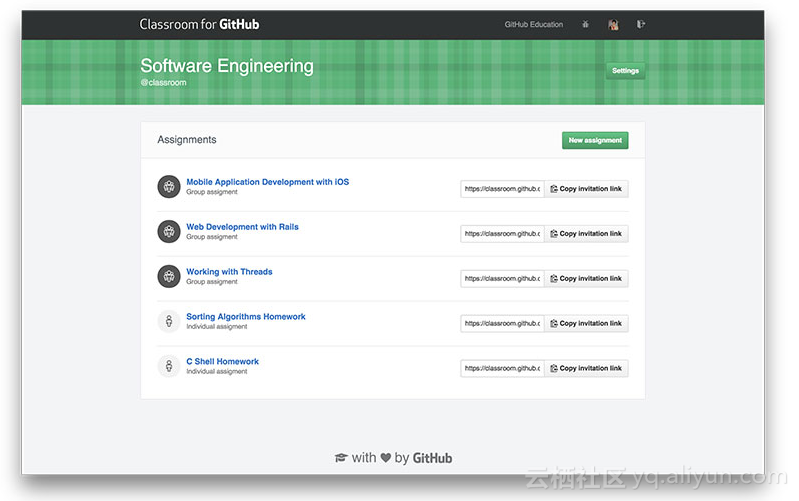Click the @classroom organization handle
The image size is (799, 501).
tap(164, 82)
